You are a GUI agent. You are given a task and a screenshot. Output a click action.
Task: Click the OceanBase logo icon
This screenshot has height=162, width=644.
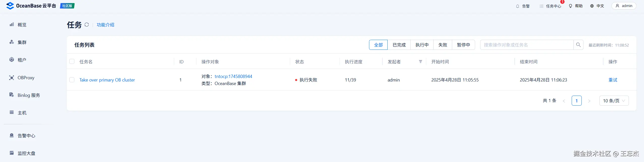pos(10,6)
